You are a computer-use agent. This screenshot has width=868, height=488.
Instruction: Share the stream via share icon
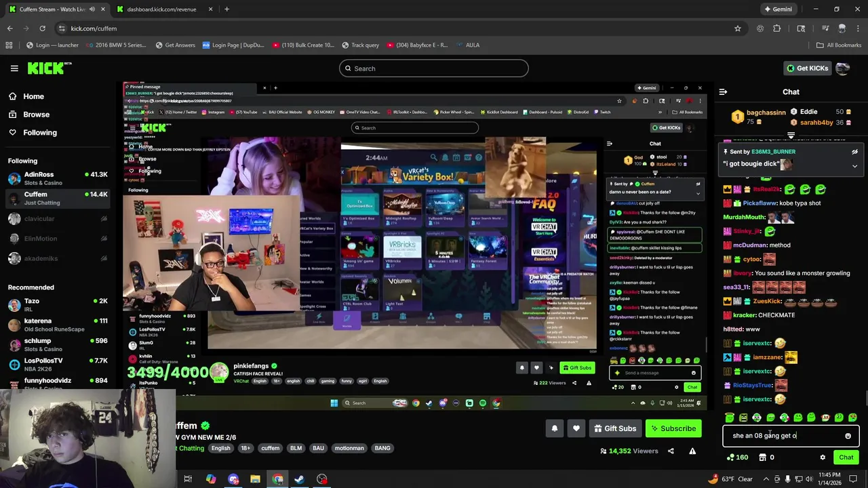(671, 451)
